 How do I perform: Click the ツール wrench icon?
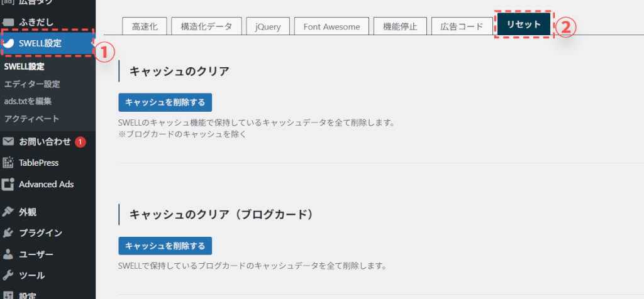point(8,275)
